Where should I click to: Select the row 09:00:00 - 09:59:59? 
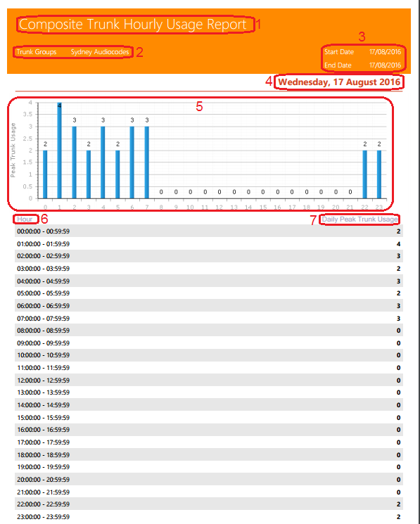point(209,343)
